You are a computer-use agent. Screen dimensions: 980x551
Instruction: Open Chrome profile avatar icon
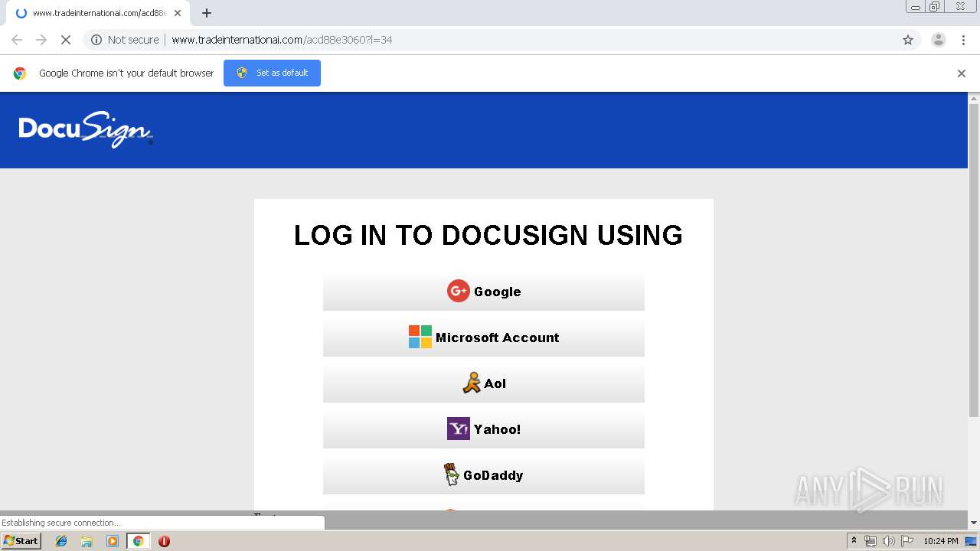[x=938, y=40]
